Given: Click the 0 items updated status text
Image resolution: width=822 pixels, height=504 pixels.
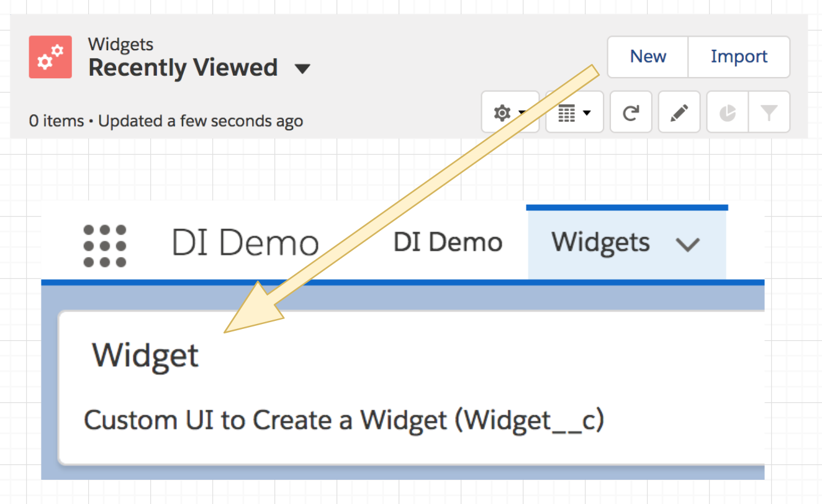Looking at the screenshot, I should (x=166, y=120).
